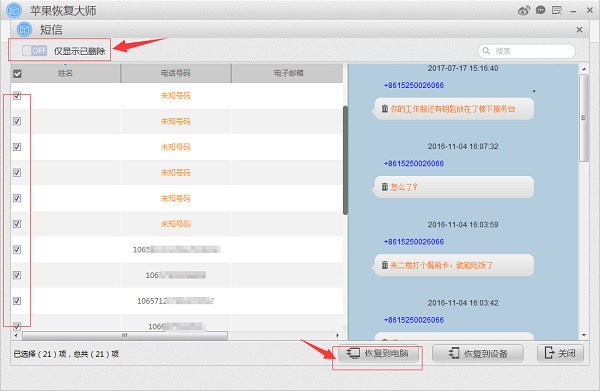Sort by 电话号码 column header
Viewport: 600px width, 391px height.
coord(176,73)
